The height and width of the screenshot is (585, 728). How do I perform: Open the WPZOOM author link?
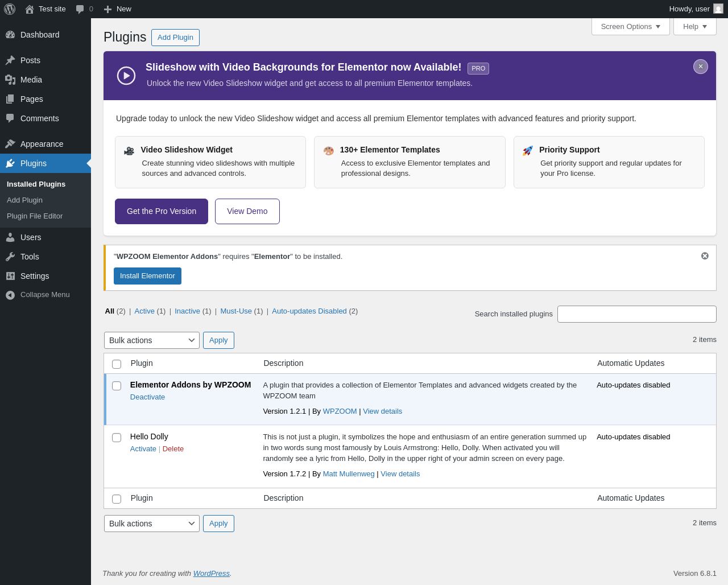tap(340, 411)
